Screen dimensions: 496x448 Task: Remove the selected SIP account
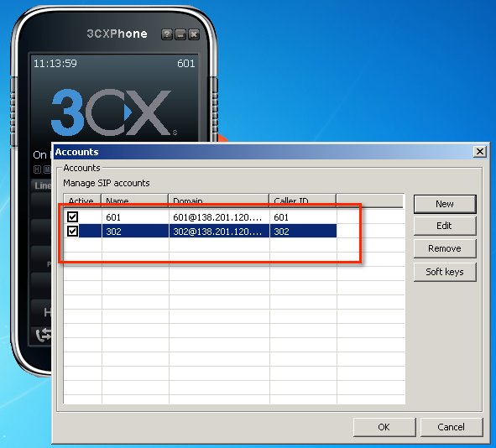coord(445,248)
